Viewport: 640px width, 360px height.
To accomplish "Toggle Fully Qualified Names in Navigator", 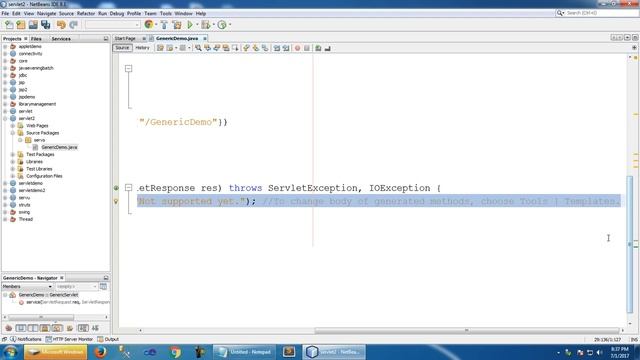I will click(70, 328).
